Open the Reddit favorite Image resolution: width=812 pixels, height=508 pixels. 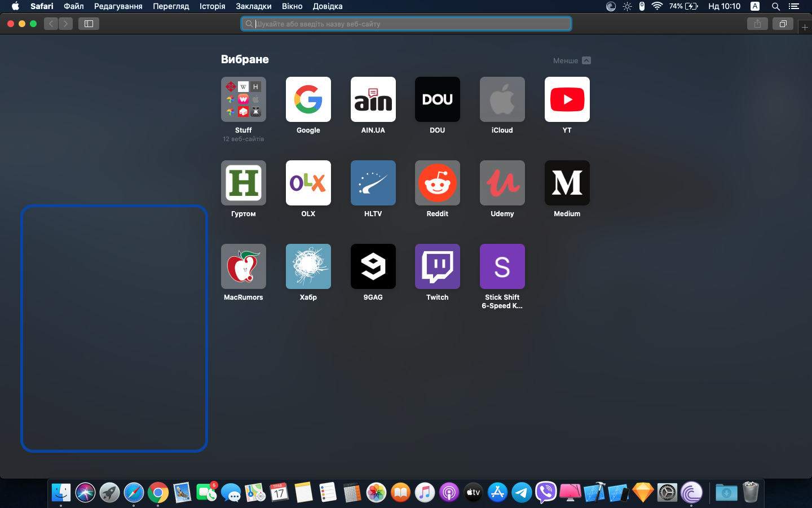click(437, 183)
